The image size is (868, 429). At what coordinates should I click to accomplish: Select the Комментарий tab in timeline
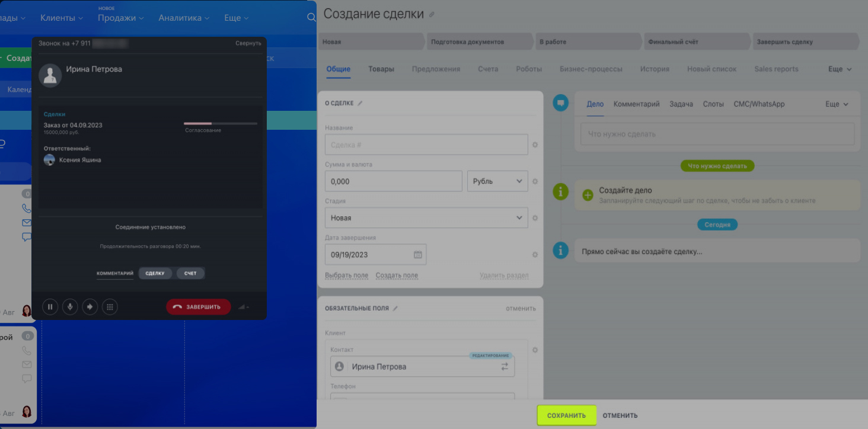[636, 104]
